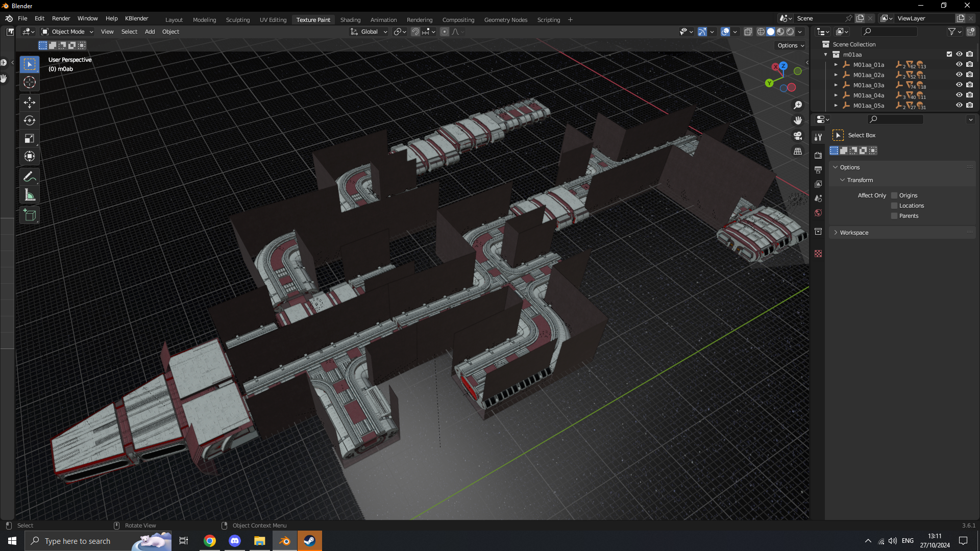Image resolution: width=980 pixels, height=551 pixels.
Task: Toggle viewport overlays display
Action: click(725, 32)
